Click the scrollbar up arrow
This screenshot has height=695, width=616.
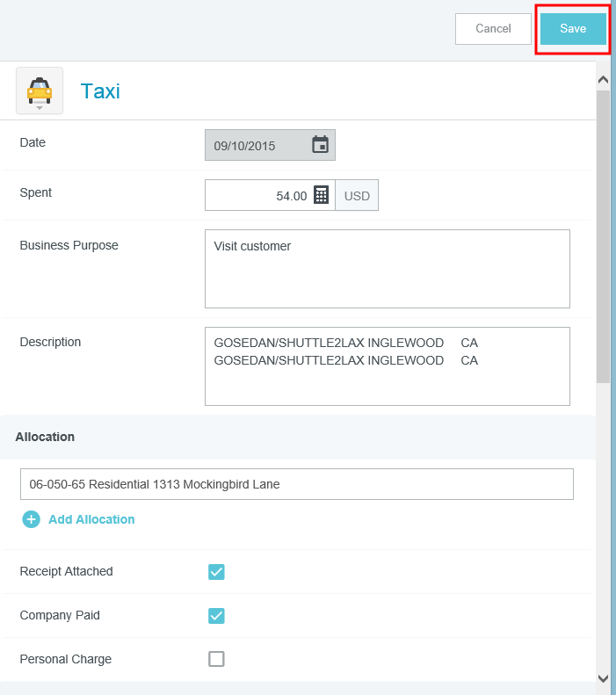[x=603, y=80]
